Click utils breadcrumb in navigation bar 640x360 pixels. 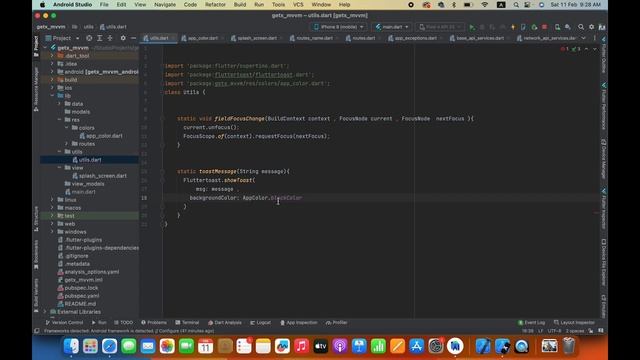click(x=88, y=27)
